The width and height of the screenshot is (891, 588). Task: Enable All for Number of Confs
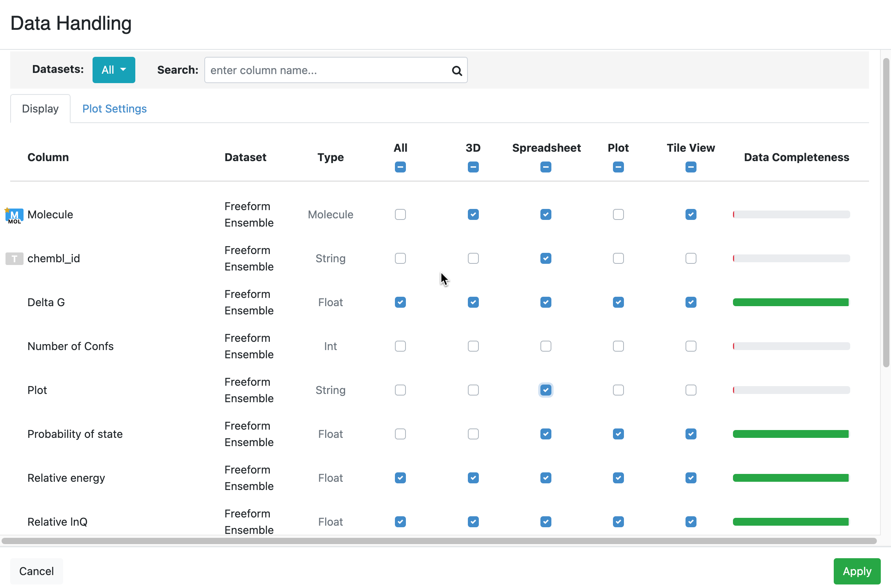[x=400, y=346]
